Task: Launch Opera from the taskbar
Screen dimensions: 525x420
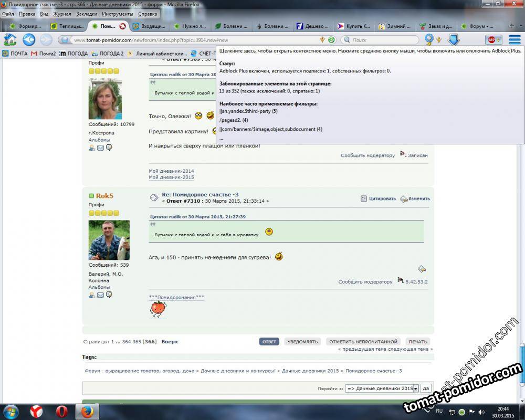Action: (62, 411)
